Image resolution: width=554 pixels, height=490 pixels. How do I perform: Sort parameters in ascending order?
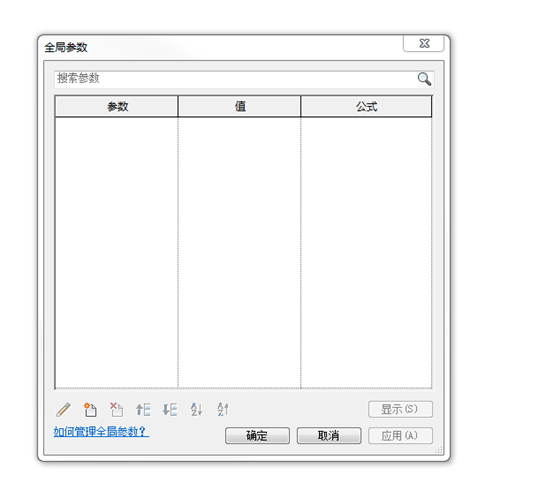(196, 410)
